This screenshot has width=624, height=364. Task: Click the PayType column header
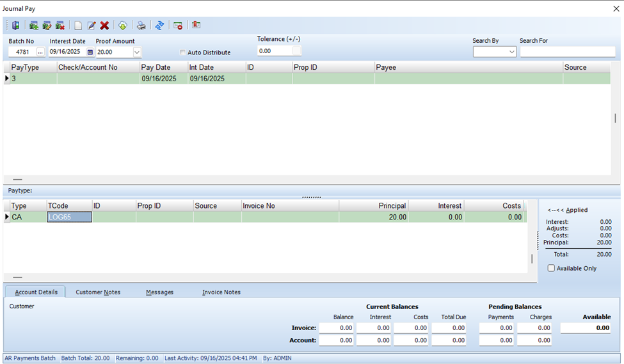pyautogui.click(x=33, y=67)
